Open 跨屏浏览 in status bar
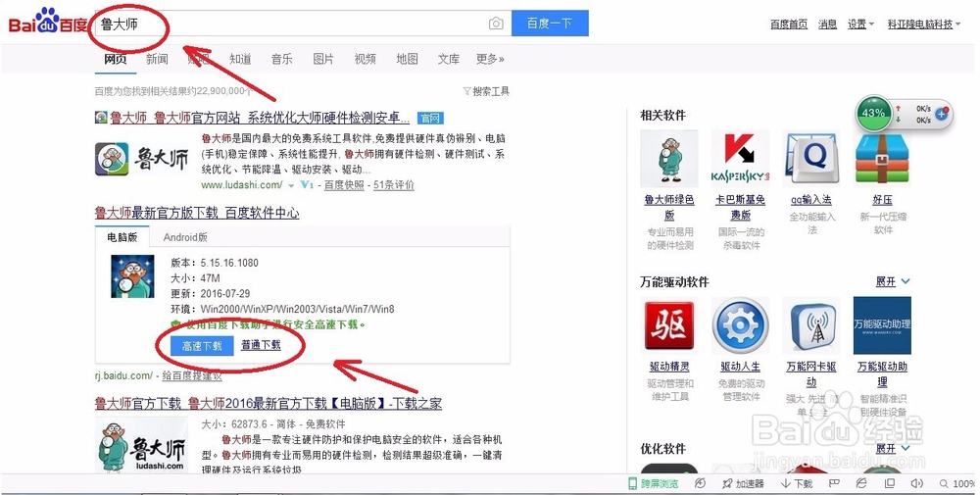980x495 pixels. coord(654,484)
